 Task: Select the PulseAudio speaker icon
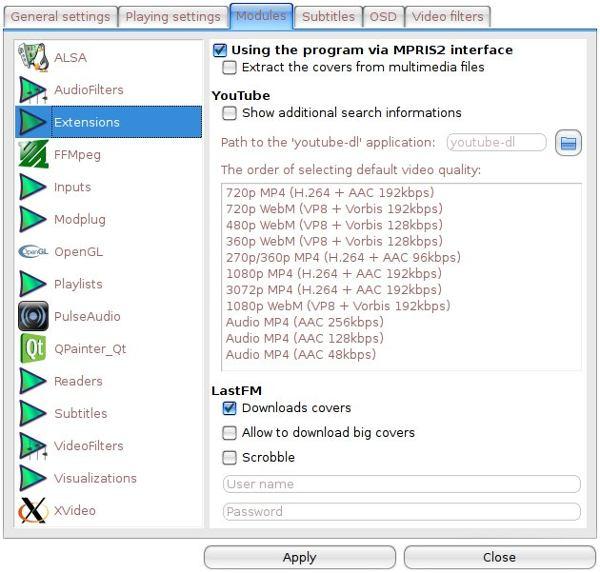point(33,316)
